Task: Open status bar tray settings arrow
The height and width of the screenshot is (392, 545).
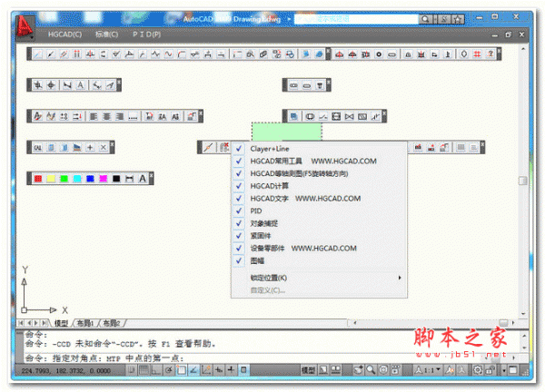Action: pos(504,370)
